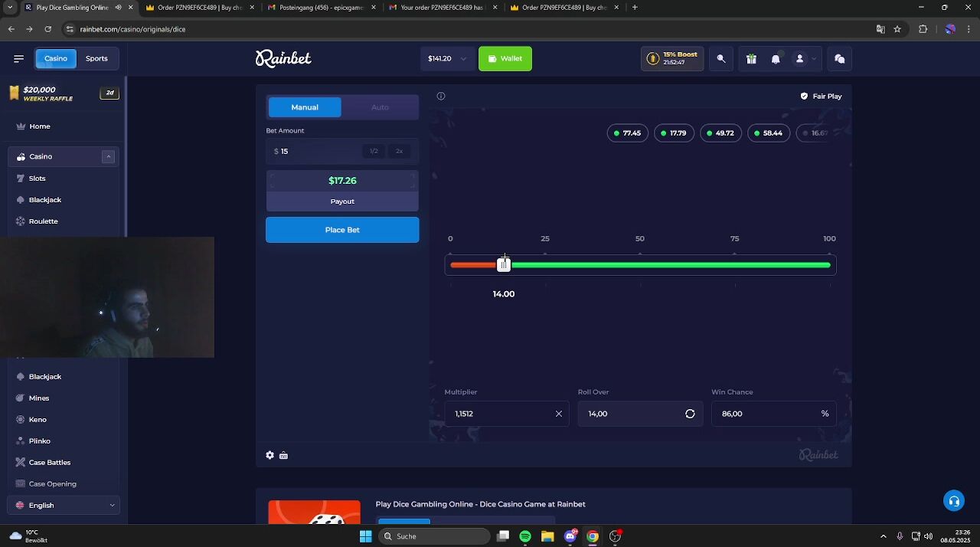The image size is (980, 547).
Task: Switch bet mode to Auto
Action: (x=380, y=107)
